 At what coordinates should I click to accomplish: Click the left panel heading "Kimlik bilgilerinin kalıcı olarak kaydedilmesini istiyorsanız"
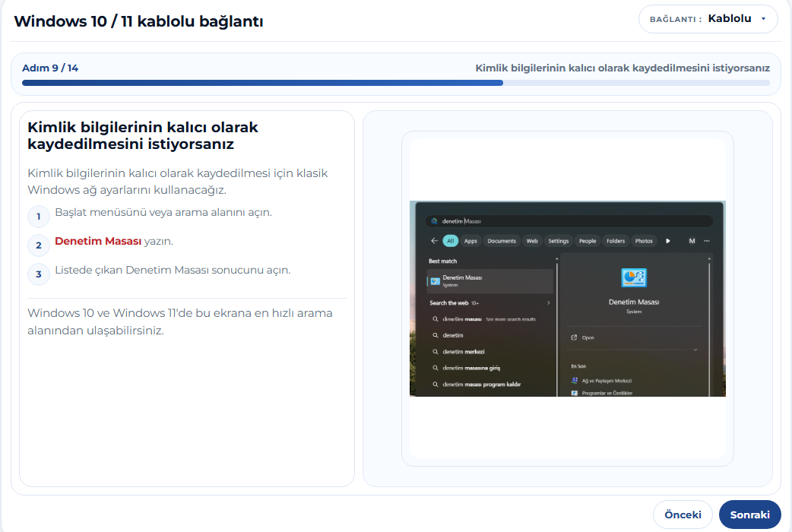143,135
